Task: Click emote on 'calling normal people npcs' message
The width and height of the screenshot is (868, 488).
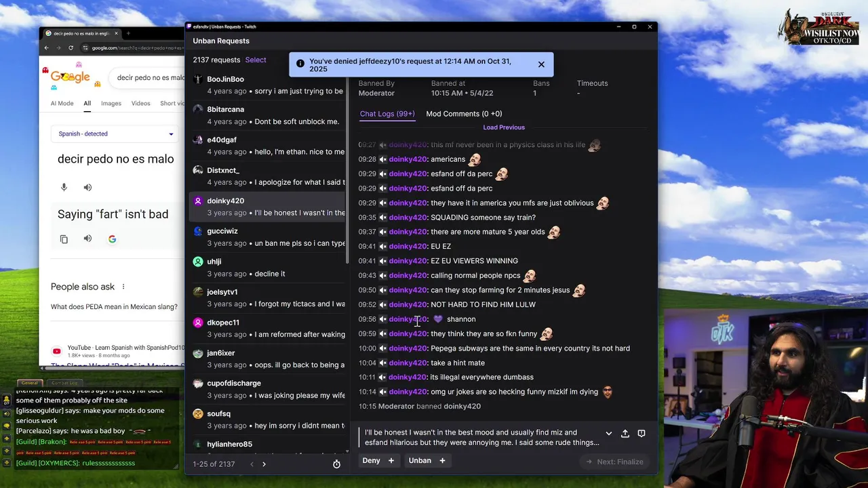Action: 530,276
